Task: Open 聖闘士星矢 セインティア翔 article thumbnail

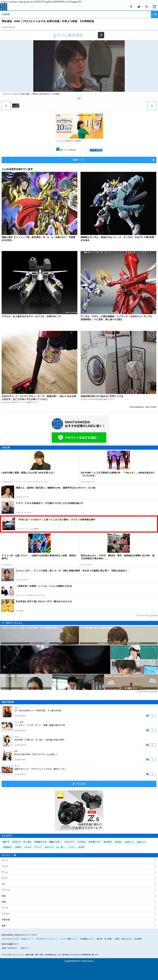Action: coord(39,203)
